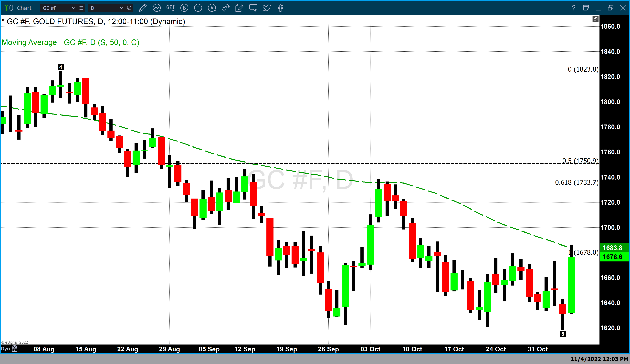Open the interval clock time template
Image resolution: width=630 pixels, height=364 pixels.
[x=129, y=8]
